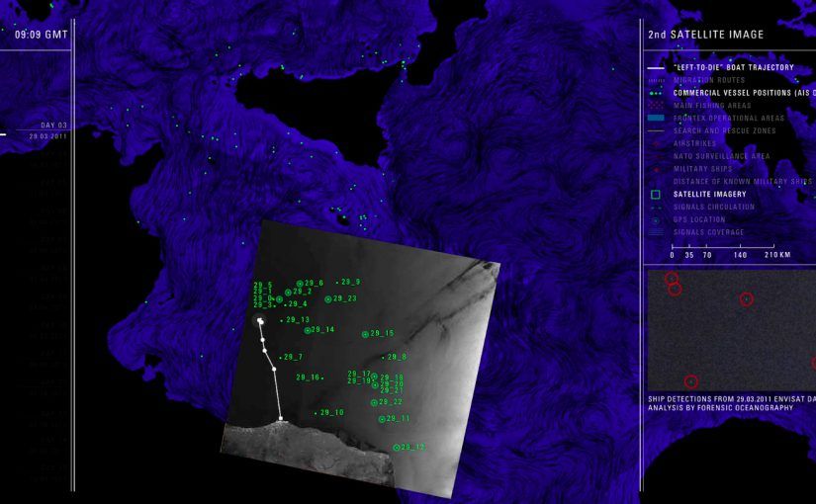
Task: Click the 29_5 detection label
Action: click(x=263, y=285)
